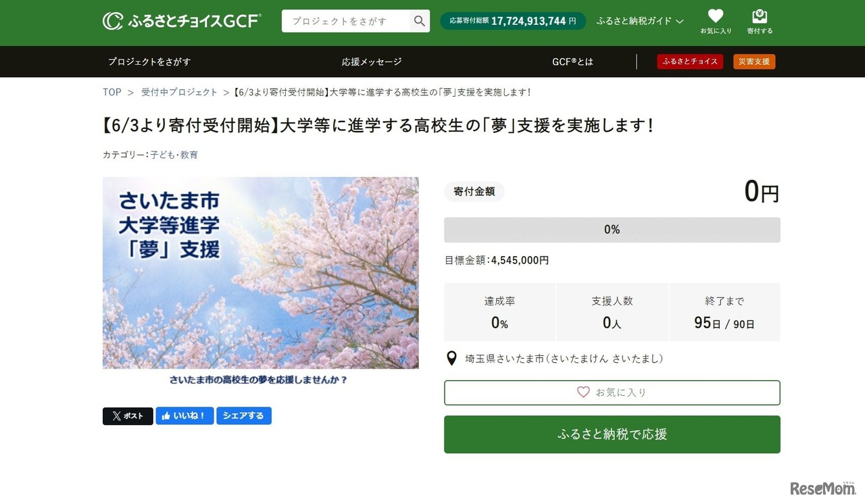Click the 目標金額:4,545,000円 text
Screen dimensions: 865x504
pyautogui.click(x=497, y=260)
